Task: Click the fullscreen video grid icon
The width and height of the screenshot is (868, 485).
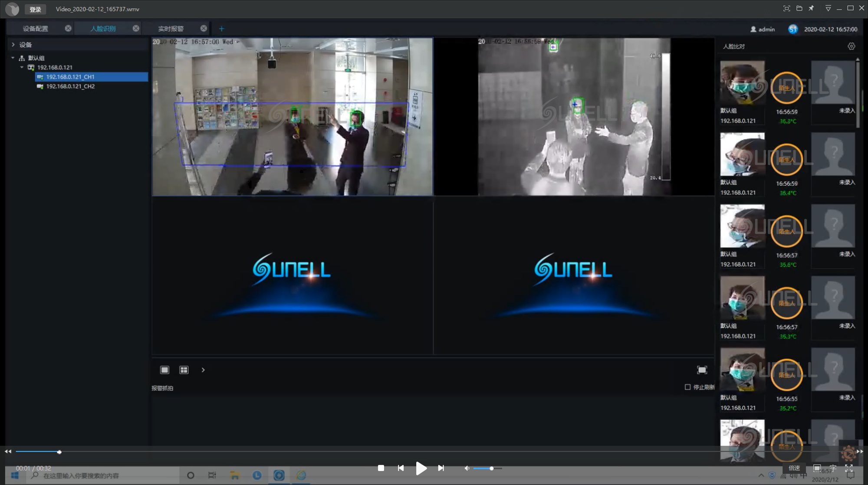Action: [x=702, y=370]
